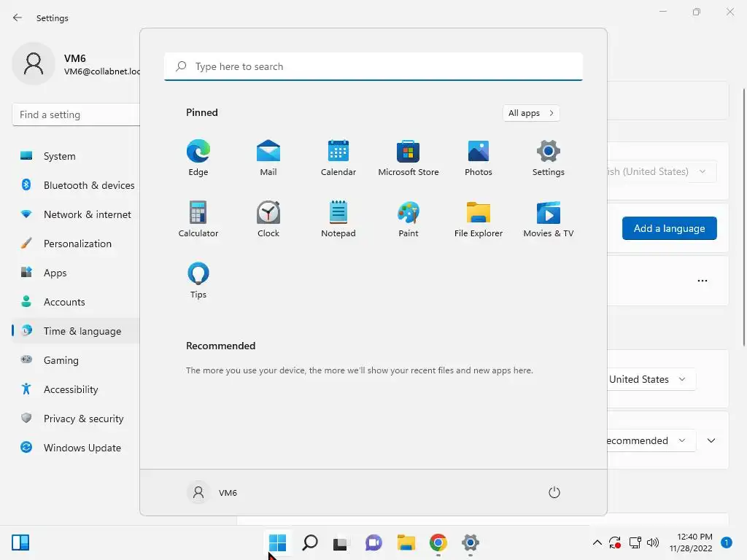Open clock and date flyout
Screen dimensions: 747x560
point(691,542)
